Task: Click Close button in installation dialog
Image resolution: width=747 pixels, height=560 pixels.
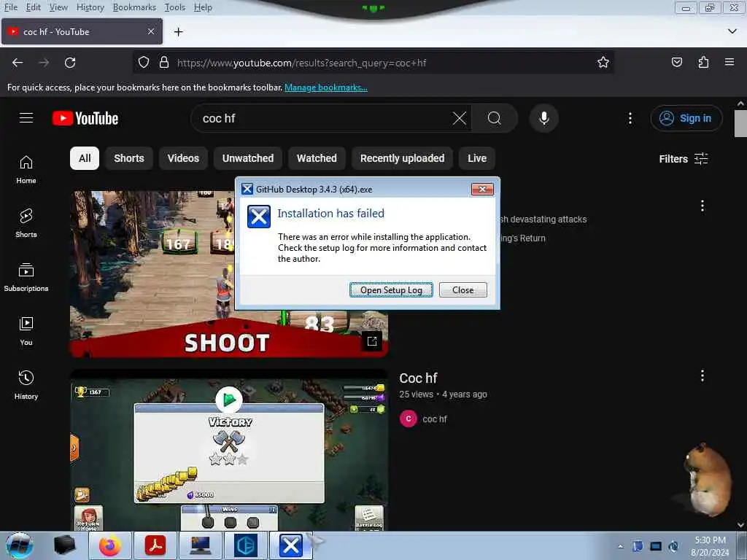Action: click(x=462, y=289)
